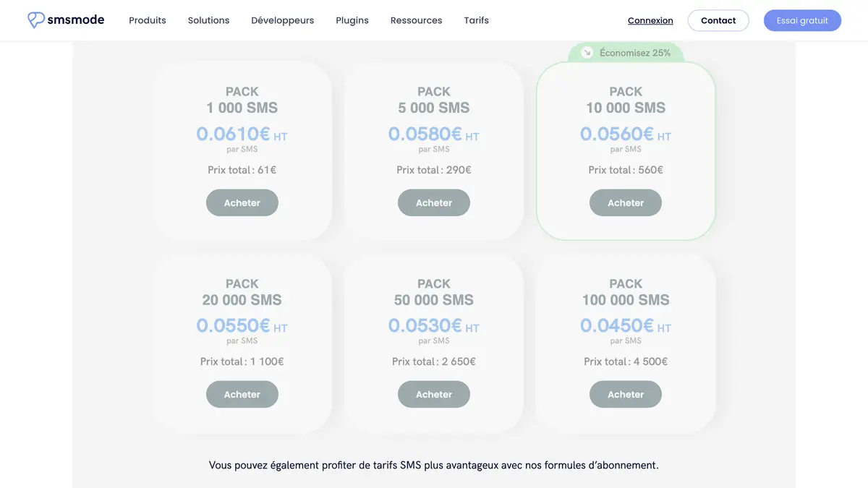Click the 'formules d'abonnement' sentence below the packs
The width and height of the screenshot is (868, 488).
[x=434, y=466]
